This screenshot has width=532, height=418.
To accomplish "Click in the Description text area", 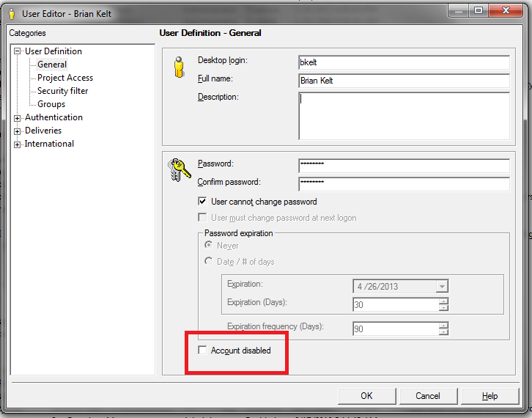I will (404, 116).
